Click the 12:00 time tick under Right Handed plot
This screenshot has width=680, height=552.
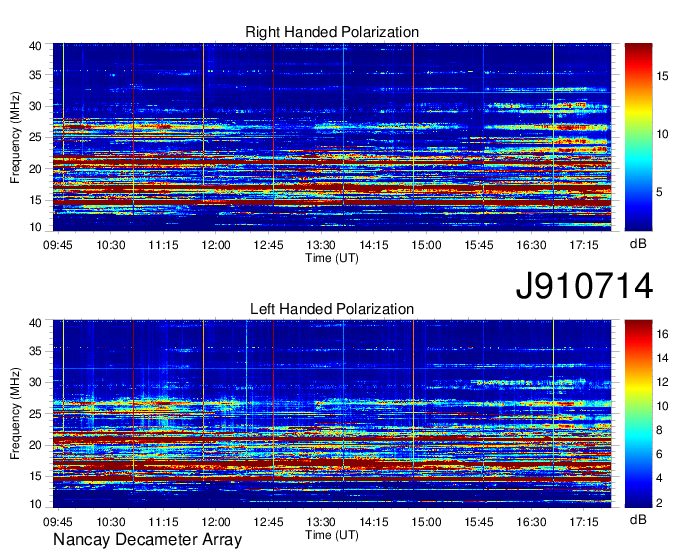click(216, 245)
